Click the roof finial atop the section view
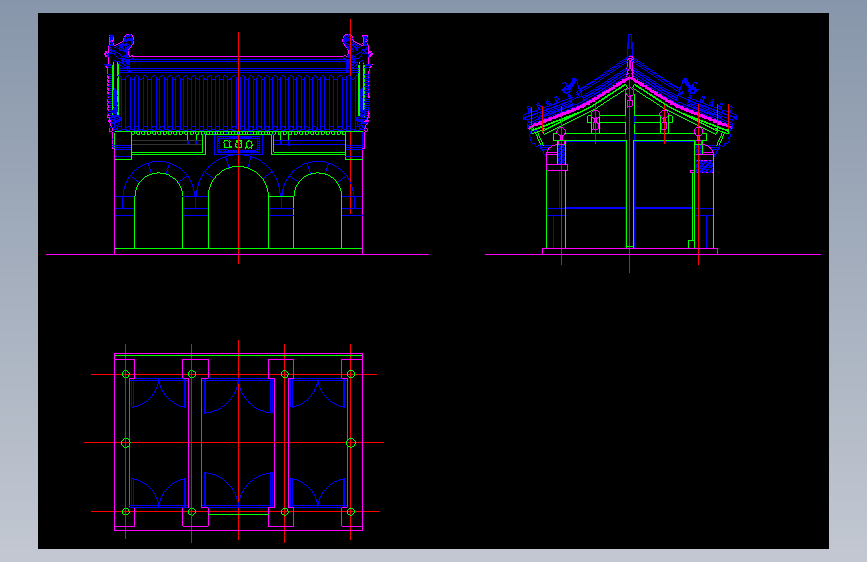Screen dimensions: 867x562 point(629,46)
